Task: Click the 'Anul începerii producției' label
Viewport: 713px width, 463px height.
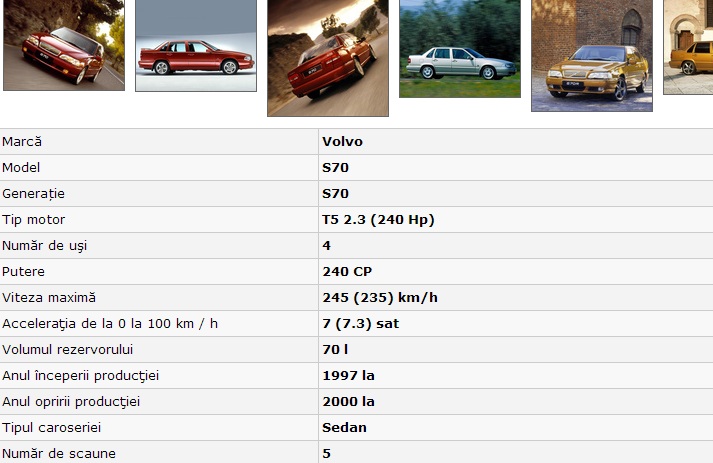Action: tap(80, 376)
